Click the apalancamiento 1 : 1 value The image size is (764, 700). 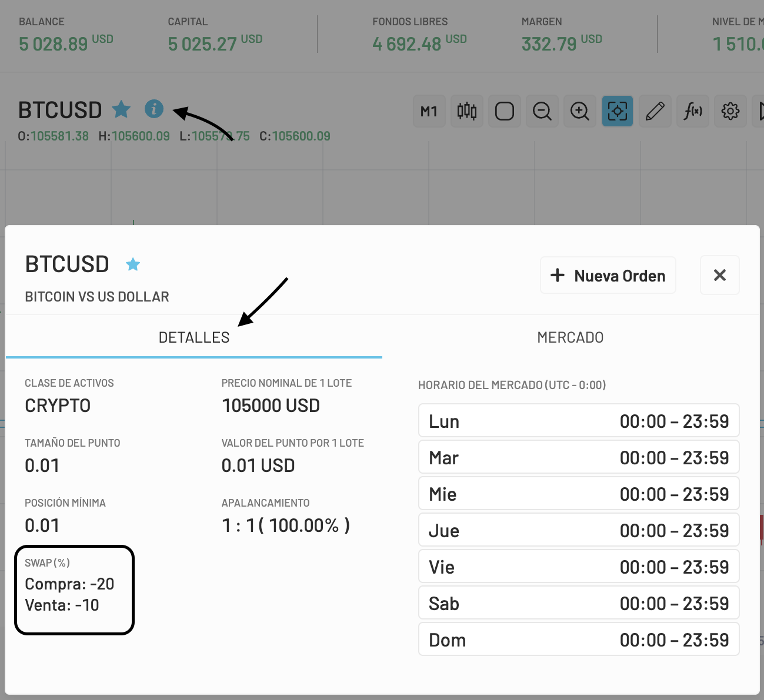[286, 525]
